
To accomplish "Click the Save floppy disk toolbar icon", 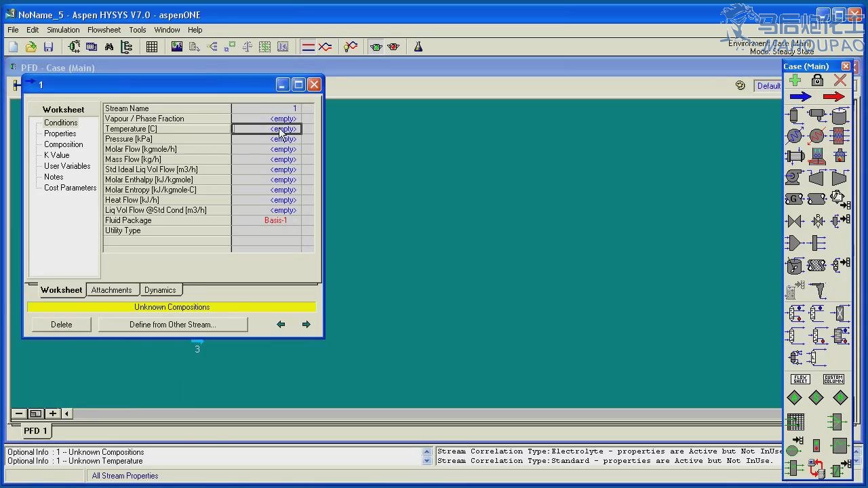I will pyautogui.click(x=48, y=47).
